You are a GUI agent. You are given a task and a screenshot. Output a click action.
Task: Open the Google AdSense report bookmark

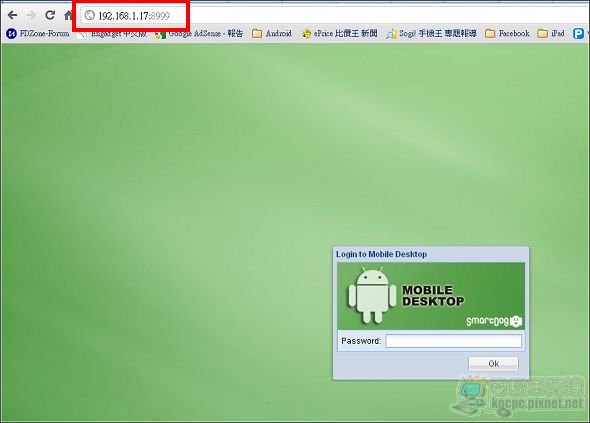click(199, 33)
